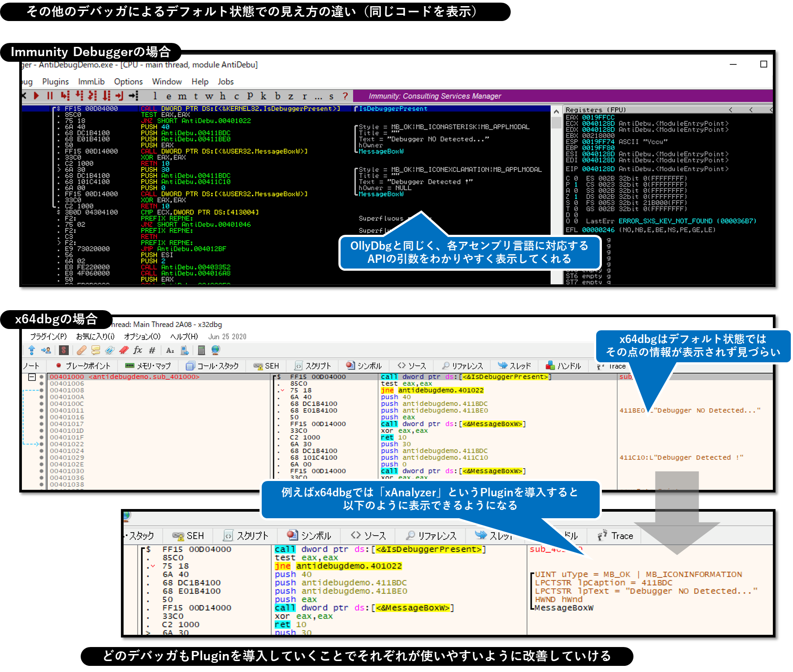
Task: Open patches window with the 'P' button
Action: (x=250, y=95)
